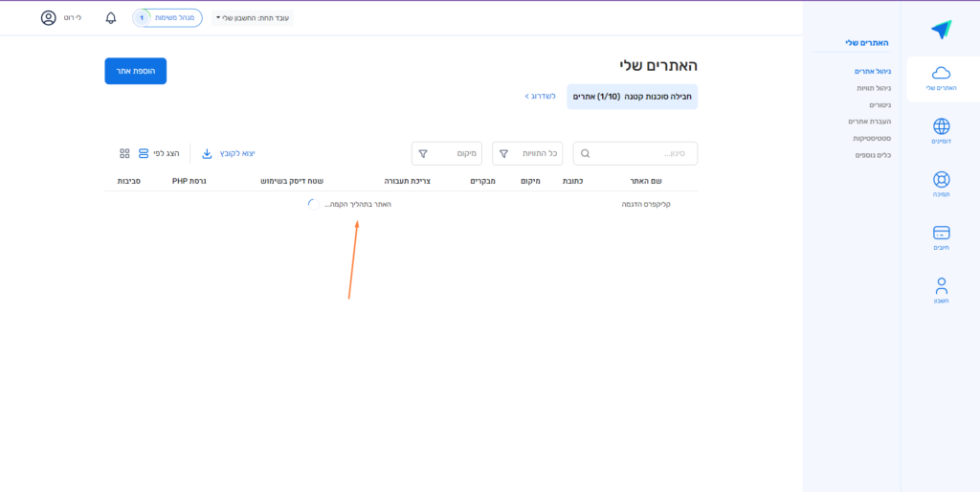Select ניהול תוויות menu item
Screen dimensions: 980x492
pyautogui.click(x=873, y=88)
